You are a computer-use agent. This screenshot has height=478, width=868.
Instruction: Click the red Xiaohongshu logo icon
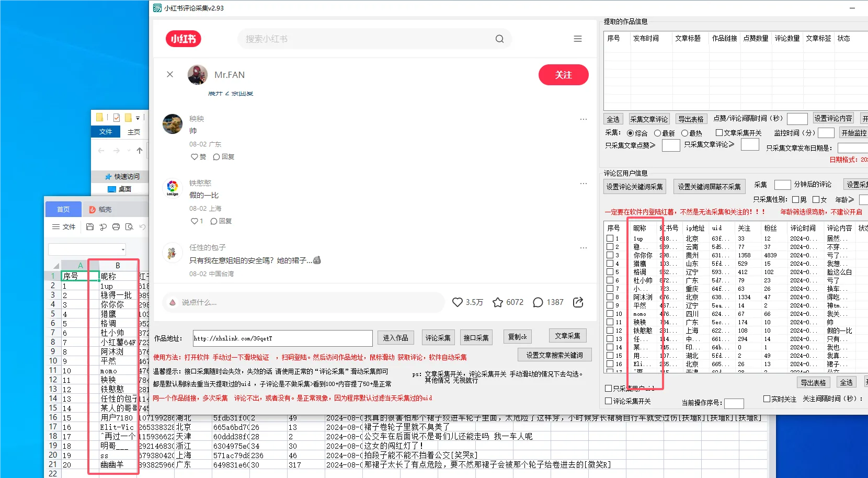tap(183, 38)
